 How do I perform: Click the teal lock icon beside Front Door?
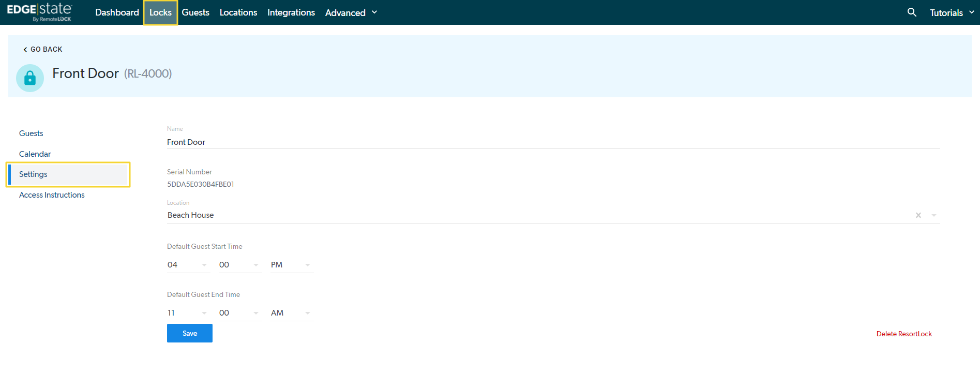click(x=30, y=78)
